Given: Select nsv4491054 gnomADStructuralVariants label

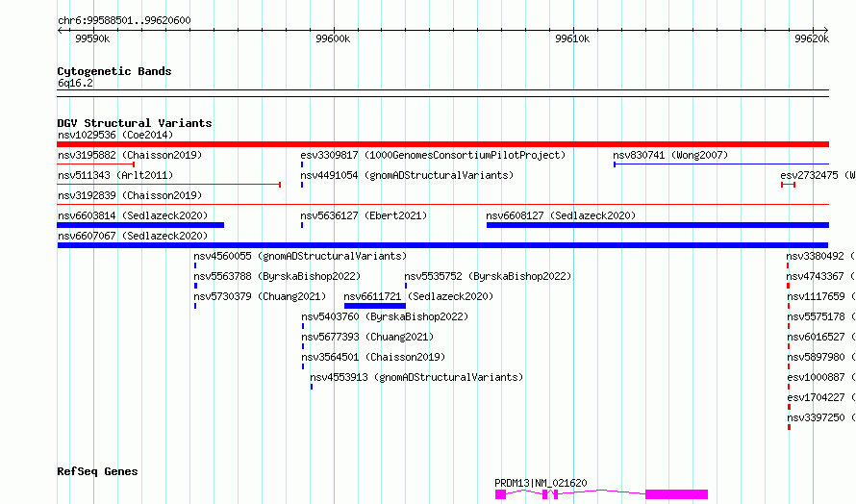Looking at the screenshot, I should (407, 175).
